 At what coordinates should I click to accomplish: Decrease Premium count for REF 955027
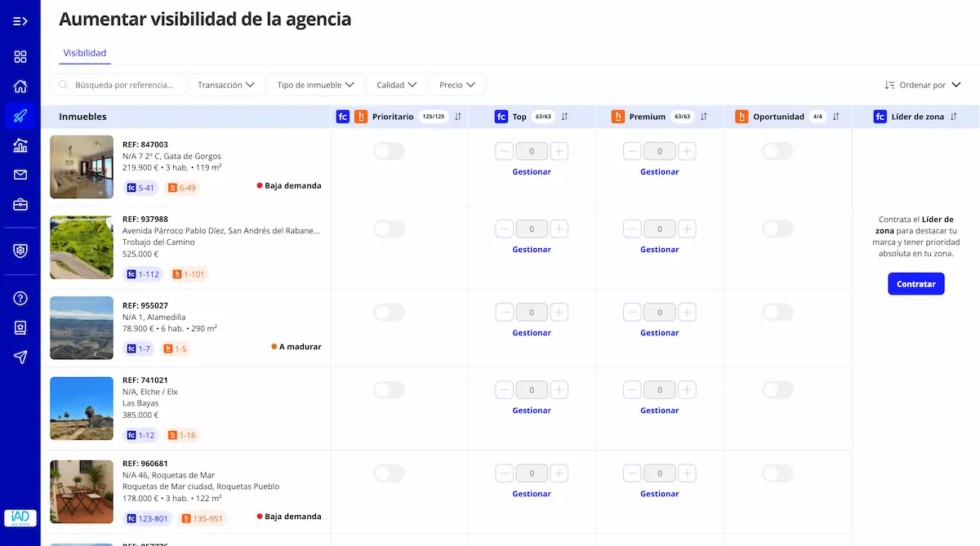coord(633,312)
